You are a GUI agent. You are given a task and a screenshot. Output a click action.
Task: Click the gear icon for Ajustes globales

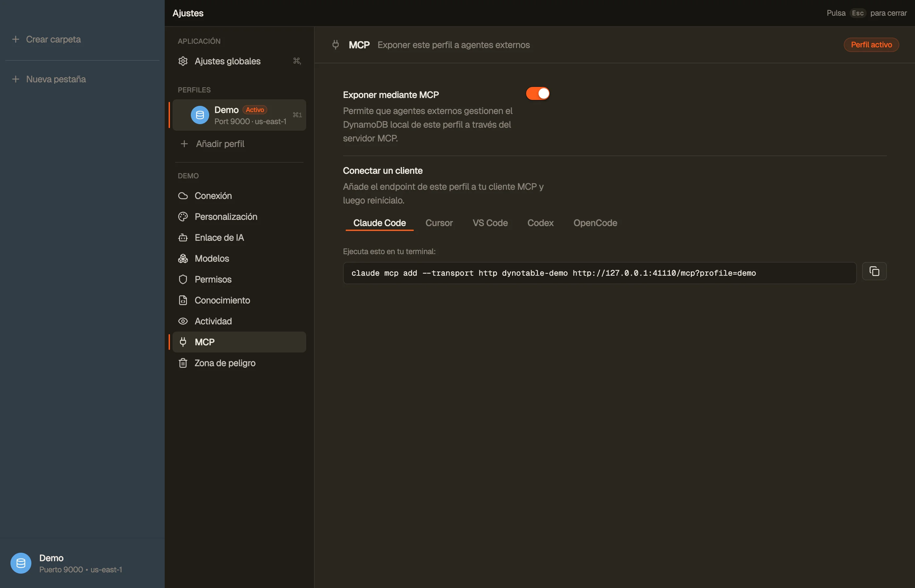click(x=183, y=61)
